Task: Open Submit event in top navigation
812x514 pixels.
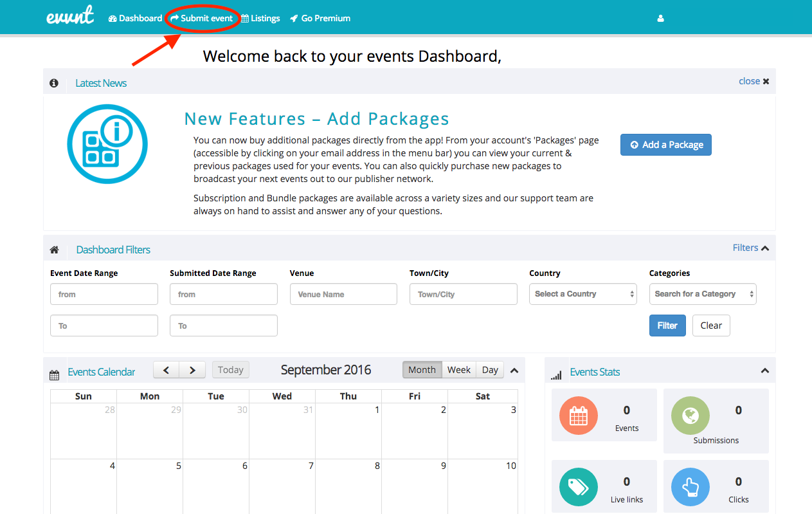Action: point(202,19)
